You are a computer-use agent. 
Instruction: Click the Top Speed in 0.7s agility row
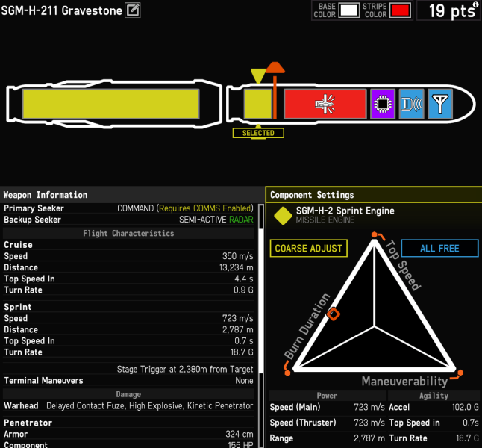tap(434, 423)
